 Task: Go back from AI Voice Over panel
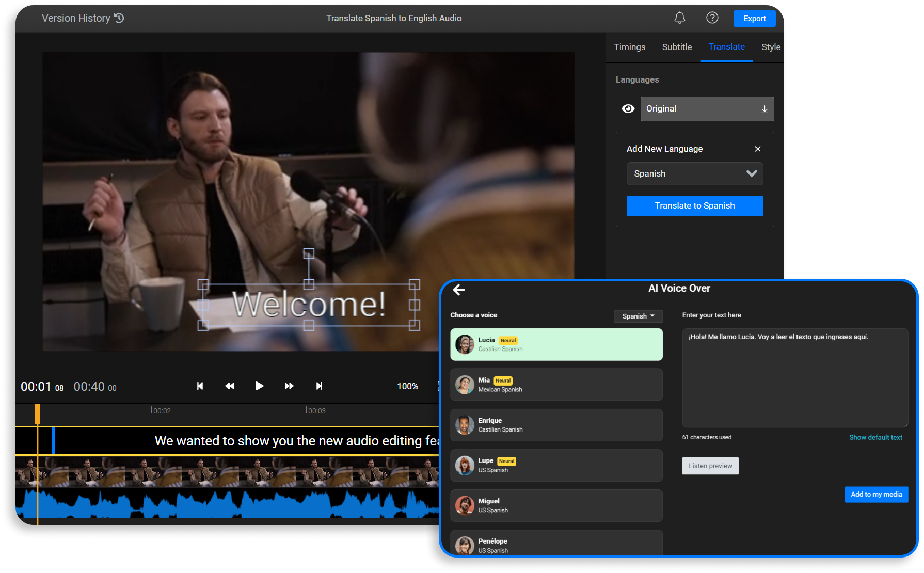[459, 290]
